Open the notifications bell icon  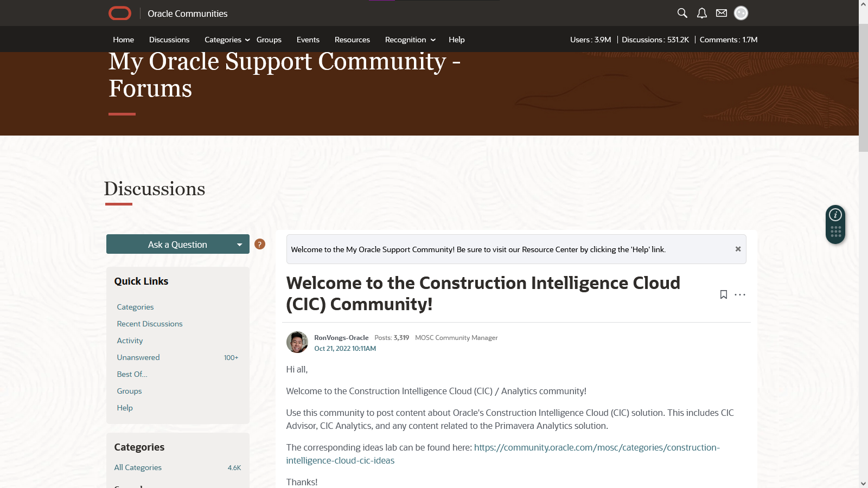pyautogui.click(x=702, y=13)
